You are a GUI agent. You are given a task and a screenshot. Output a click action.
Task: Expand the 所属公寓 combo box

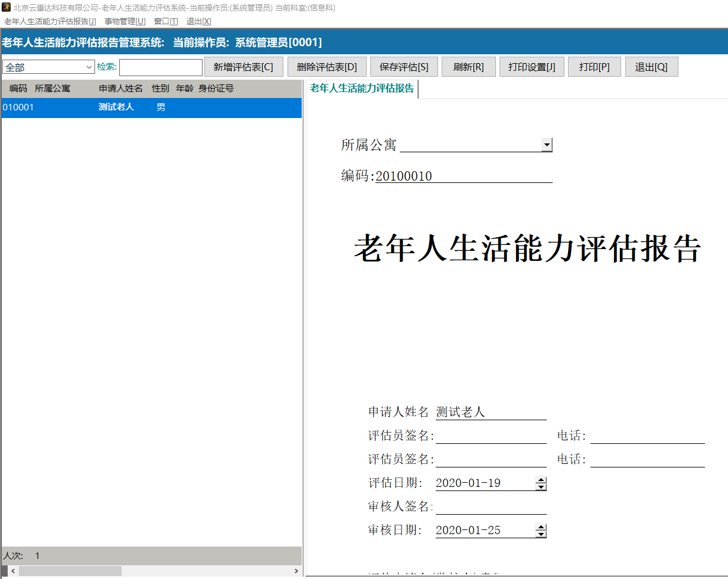547,145
